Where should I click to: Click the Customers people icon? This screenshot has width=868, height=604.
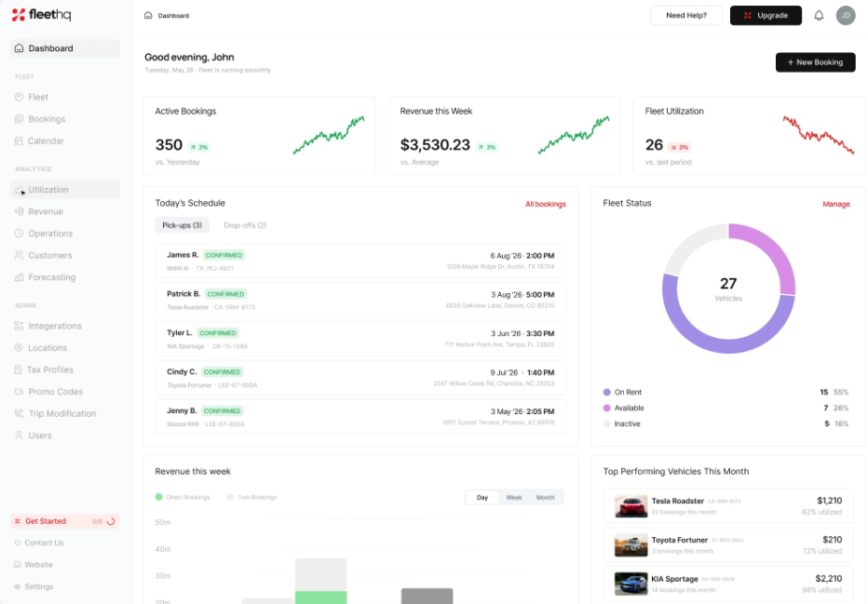click(19, 255)
